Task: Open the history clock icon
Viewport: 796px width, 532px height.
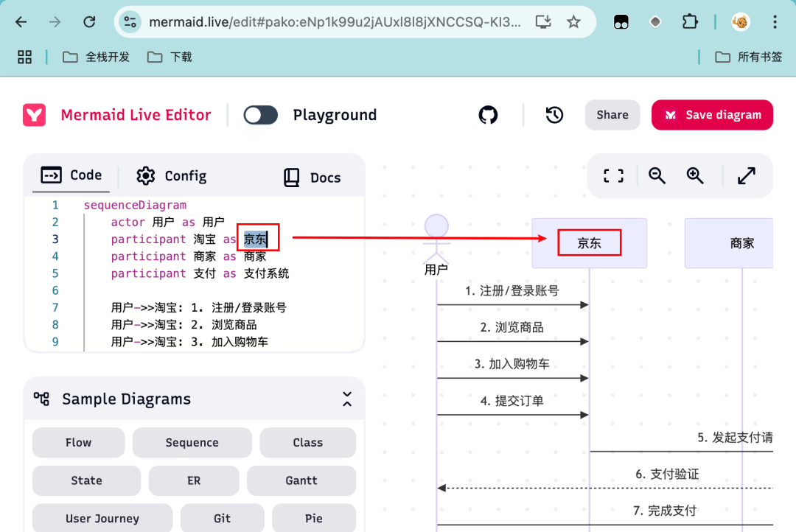Action: [x=554, y=115]
